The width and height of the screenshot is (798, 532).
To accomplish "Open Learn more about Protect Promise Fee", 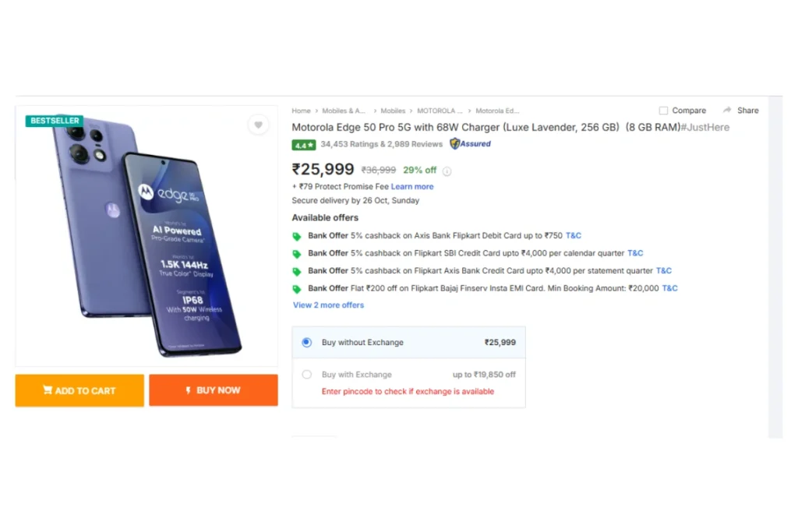I will click(x=412, y=187).
